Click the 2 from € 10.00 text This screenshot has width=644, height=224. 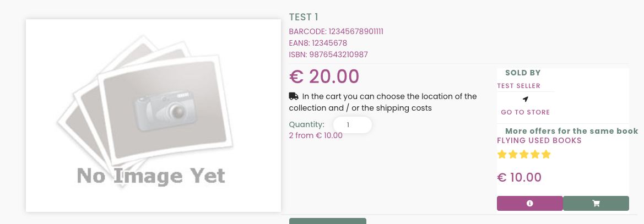tap(316, 135)
